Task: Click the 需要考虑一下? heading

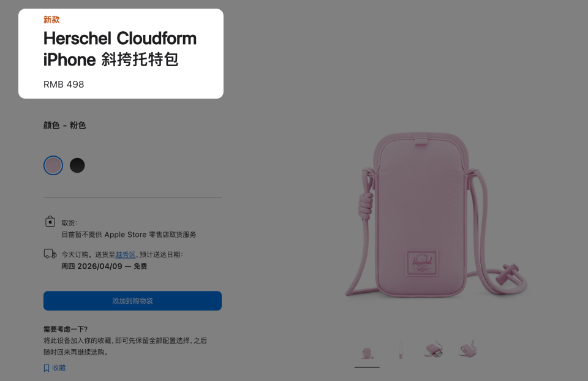Action: [x=66, y=330]
